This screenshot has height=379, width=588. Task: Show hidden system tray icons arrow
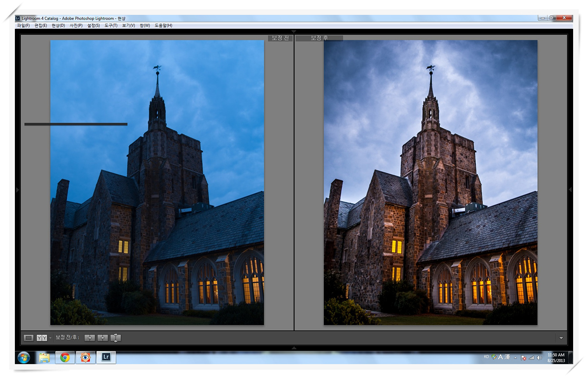[515, 358]
